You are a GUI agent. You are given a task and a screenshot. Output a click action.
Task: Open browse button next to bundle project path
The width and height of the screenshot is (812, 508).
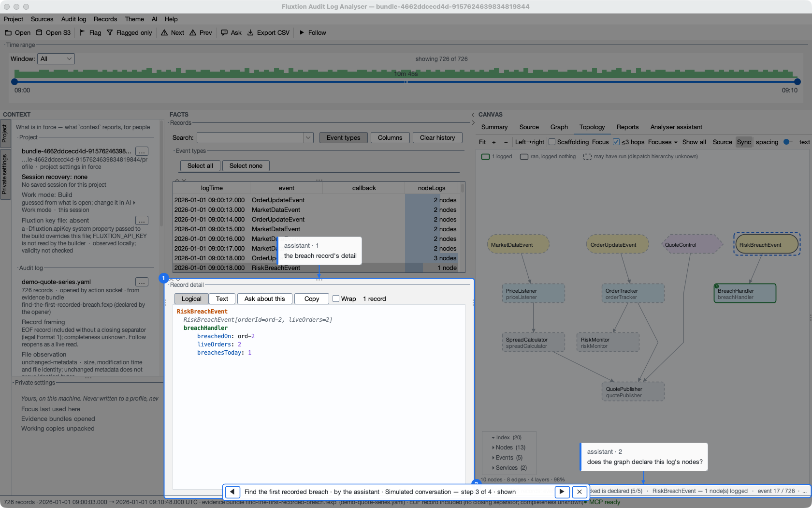point(142,151)
